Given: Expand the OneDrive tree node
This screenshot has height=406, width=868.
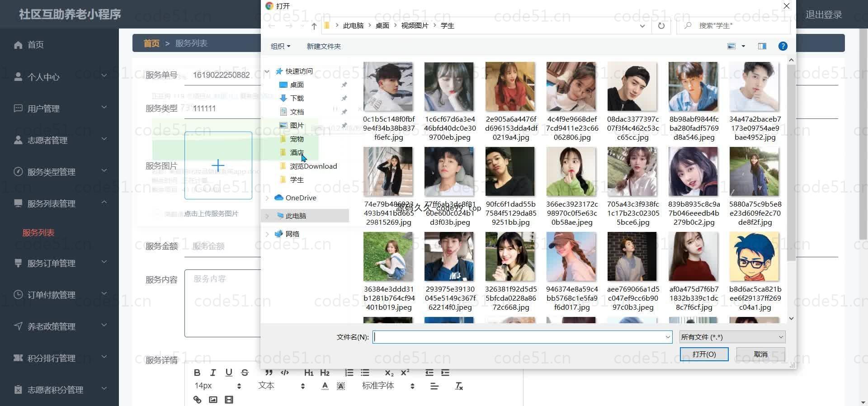Looking at the screenshot, I should [267, 198].
